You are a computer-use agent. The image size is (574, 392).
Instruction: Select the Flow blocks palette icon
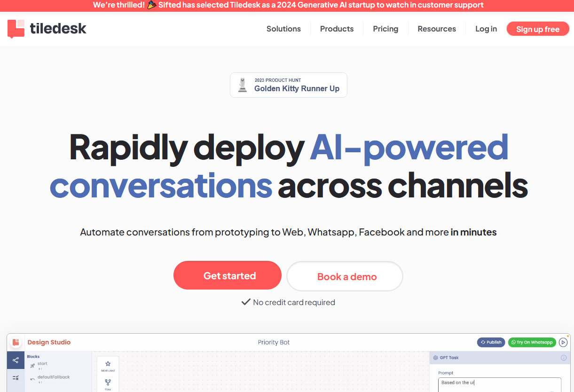[x=108, y=382]
